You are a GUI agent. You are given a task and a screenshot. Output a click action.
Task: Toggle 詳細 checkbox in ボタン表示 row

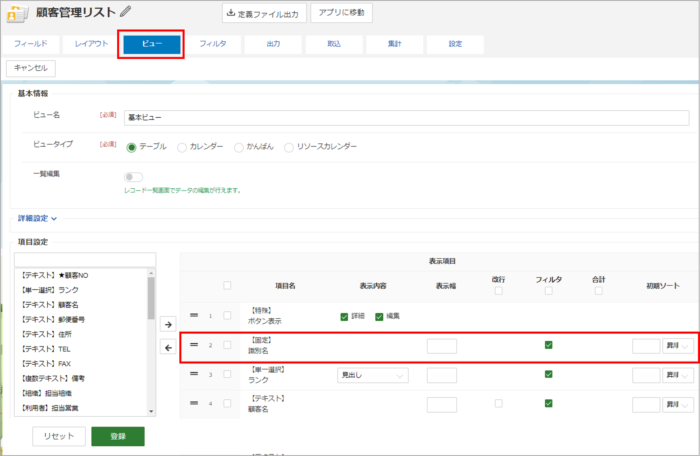coord(344,317)
